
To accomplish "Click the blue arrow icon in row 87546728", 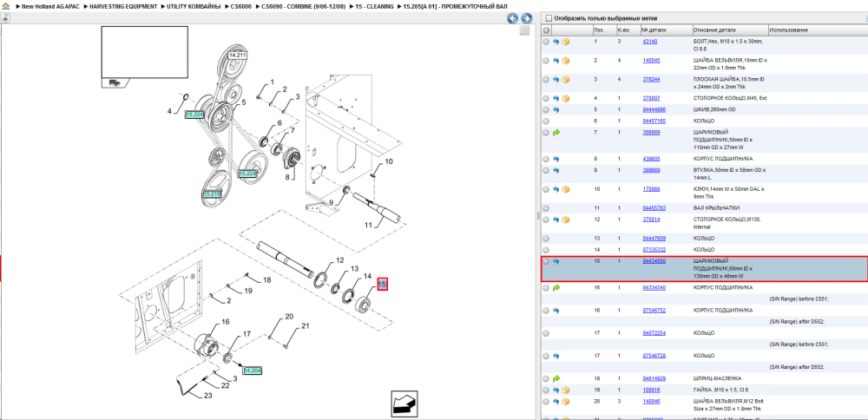I will pyautogui.click(x=556, y=356).
